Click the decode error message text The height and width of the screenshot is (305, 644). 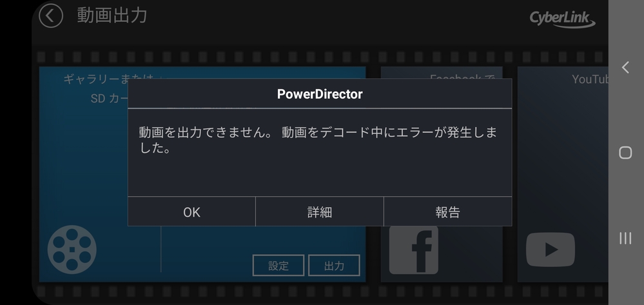pos(318,140)
